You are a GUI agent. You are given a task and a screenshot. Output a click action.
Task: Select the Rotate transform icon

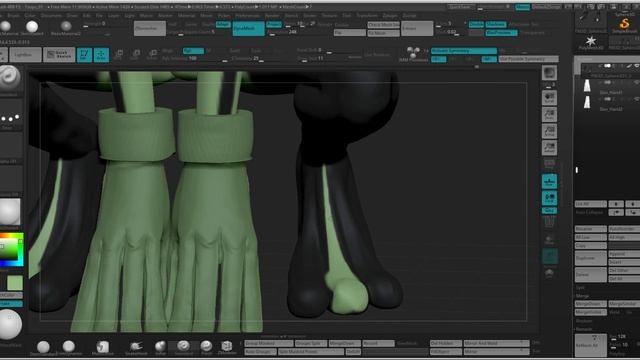(152, 55)
